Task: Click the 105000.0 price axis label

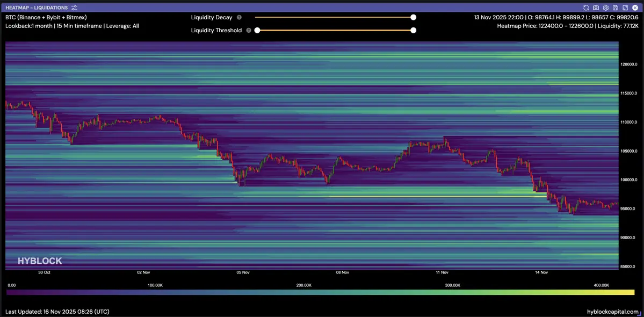Action: (x=629, y=150)
